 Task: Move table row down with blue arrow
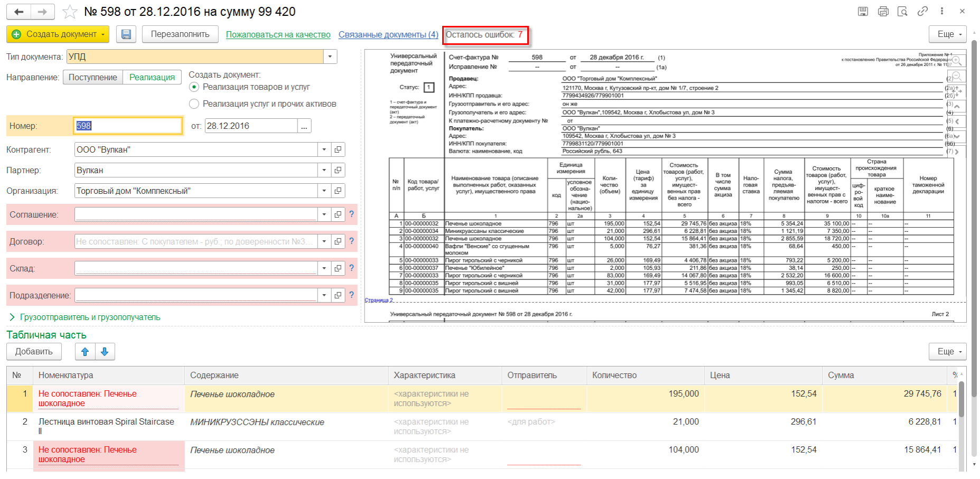pos(105,352)
